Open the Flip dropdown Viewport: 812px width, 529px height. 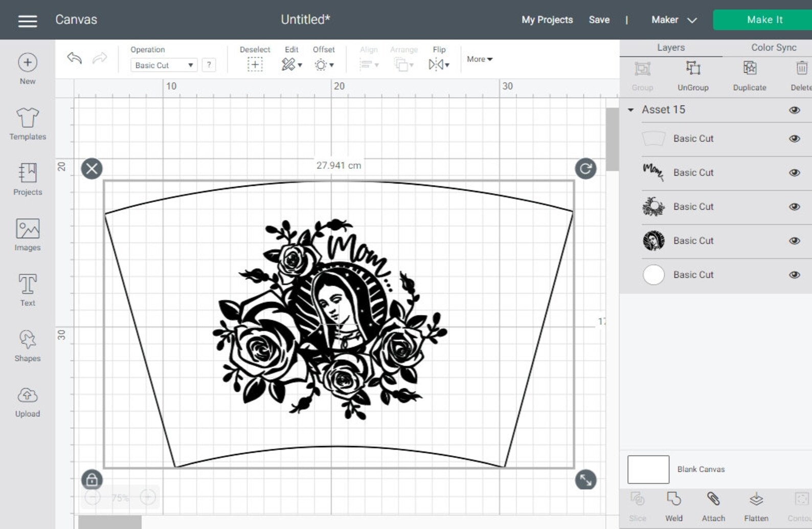coord(439,58)
